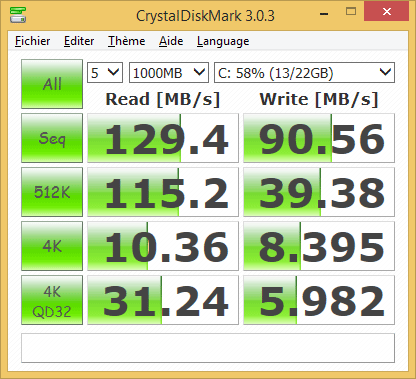Start the 4K random test
This screenshot has height=379, width=416.
point(52,246)
